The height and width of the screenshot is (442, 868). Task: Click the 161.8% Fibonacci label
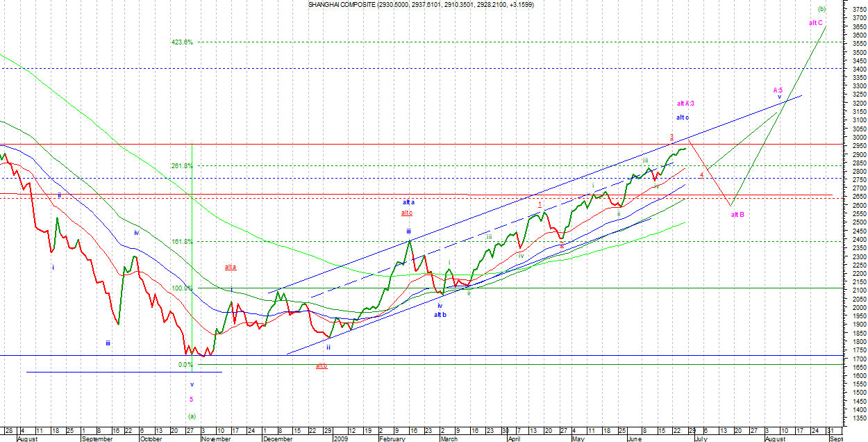pyautogui.click(x=182, y=242)
